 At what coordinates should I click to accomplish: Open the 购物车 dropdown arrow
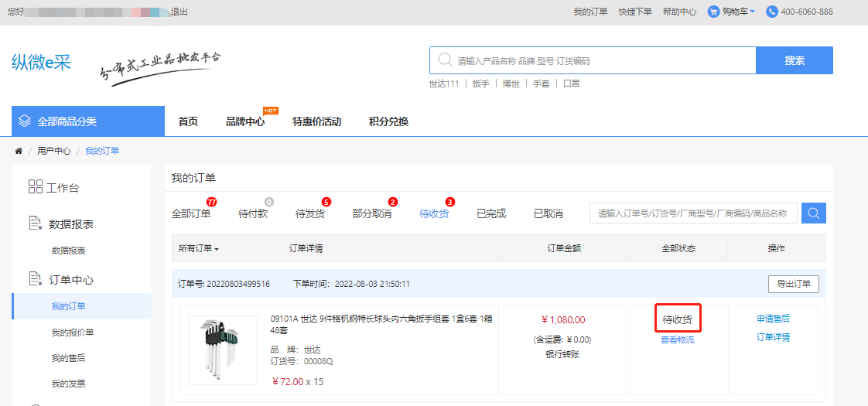tap(752, 12)
